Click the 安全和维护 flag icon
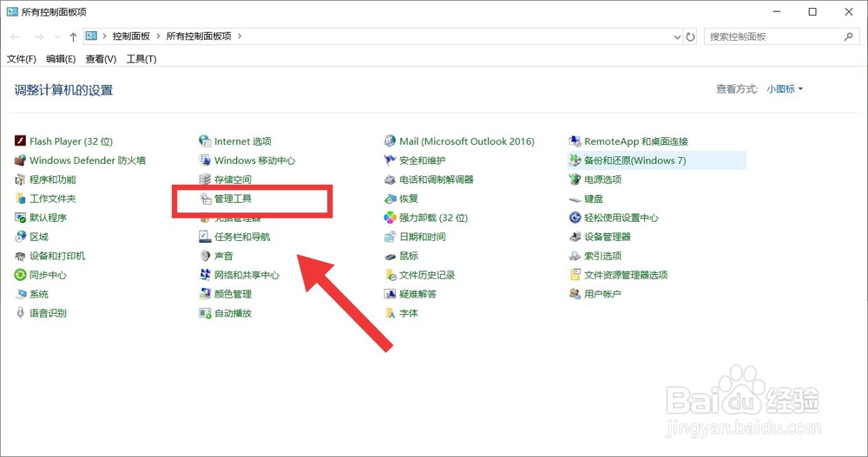The height and width of the screenshot is (457, 868). point(391,160)
